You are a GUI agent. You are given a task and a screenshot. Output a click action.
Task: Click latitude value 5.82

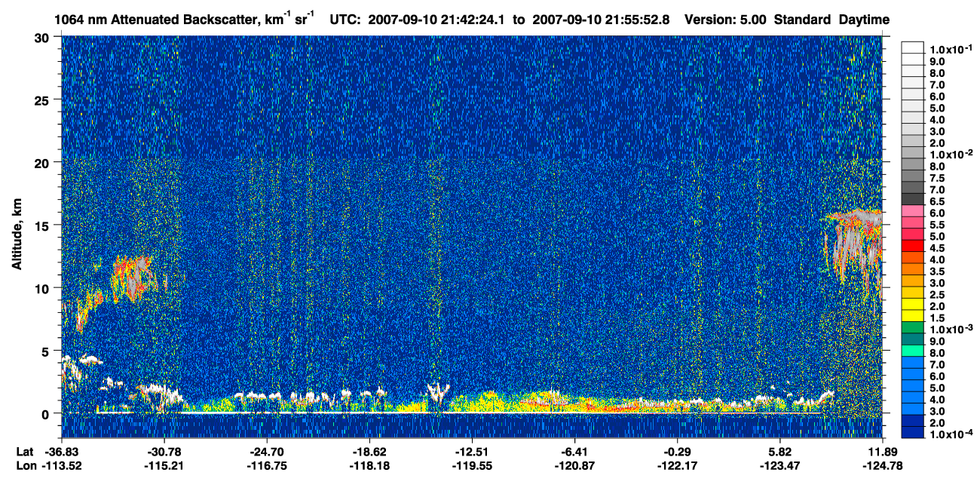click(779, 451)
